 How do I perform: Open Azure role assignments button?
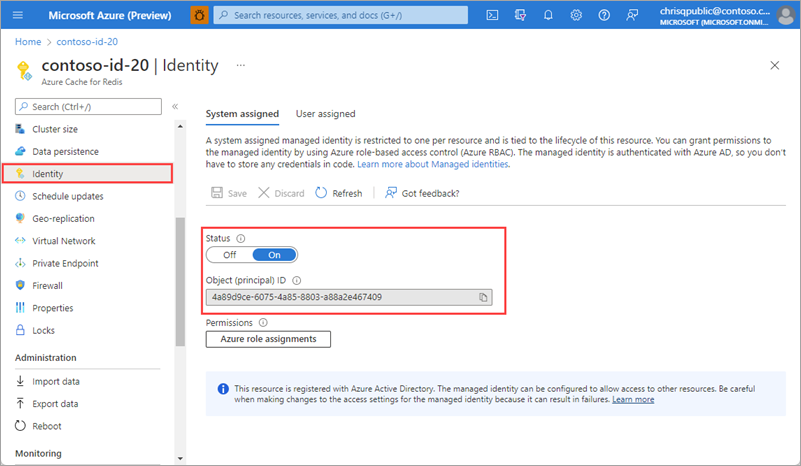pos(268,339)
